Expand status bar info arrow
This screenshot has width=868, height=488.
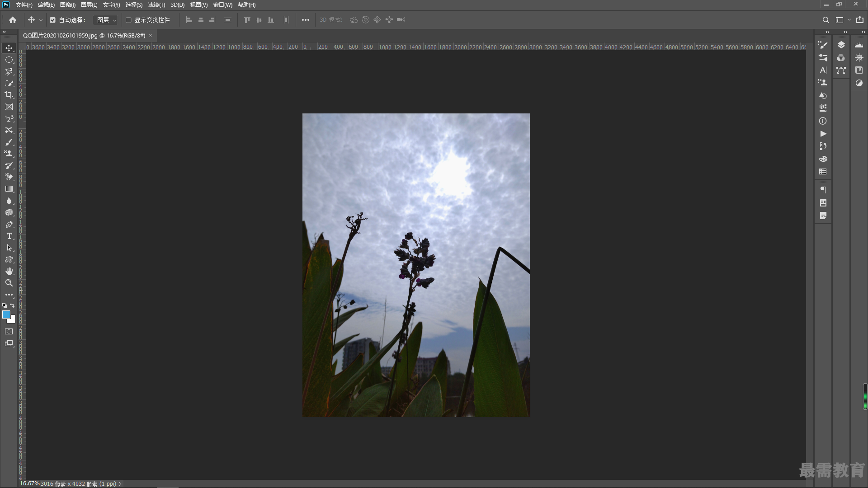[x=120, y=484]
